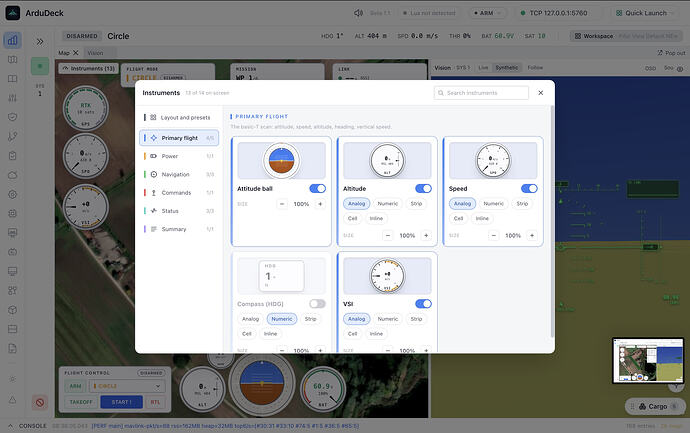Switch to the Vision tab
The width and height of the screenshot is (690, 433).
95,53
